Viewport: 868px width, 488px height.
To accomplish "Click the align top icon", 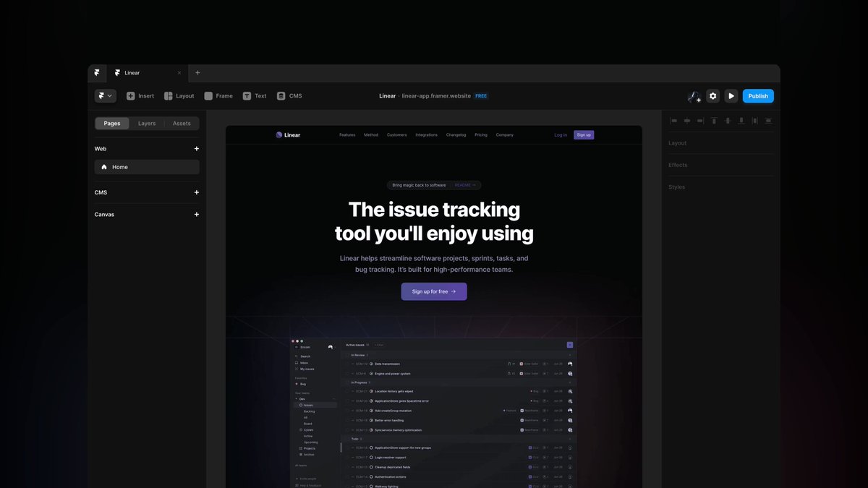I will coord(714,121).
